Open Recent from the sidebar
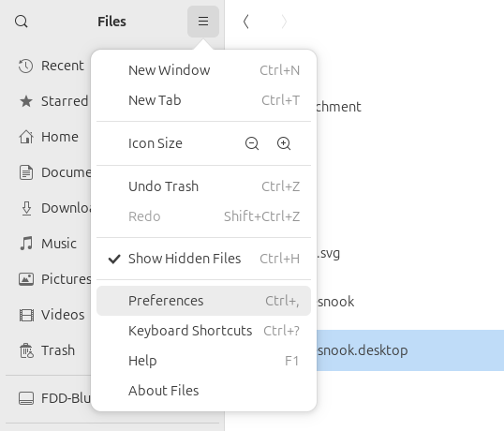The height and width of the screenshot is (431, 504). click(51, 66)
